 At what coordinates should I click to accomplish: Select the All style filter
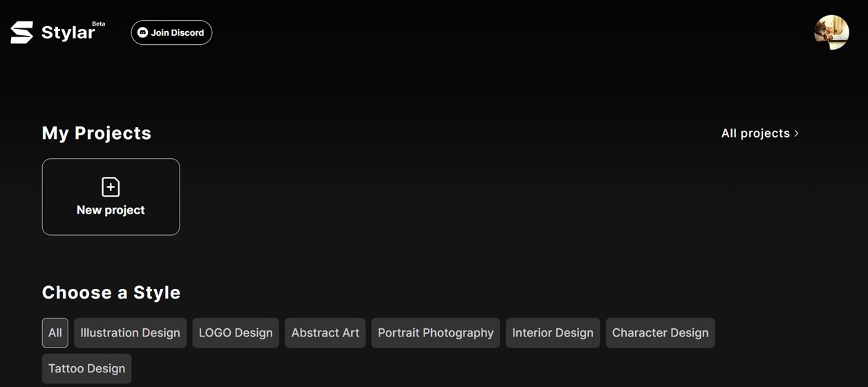(x=55, y=332)
